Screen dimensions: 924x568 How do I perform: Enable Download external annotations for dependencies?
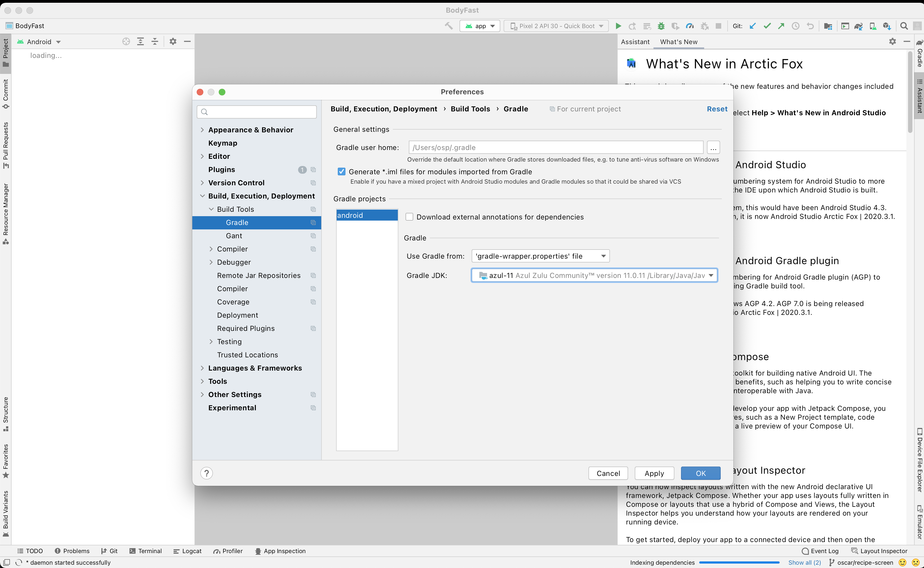click(409, 217)
